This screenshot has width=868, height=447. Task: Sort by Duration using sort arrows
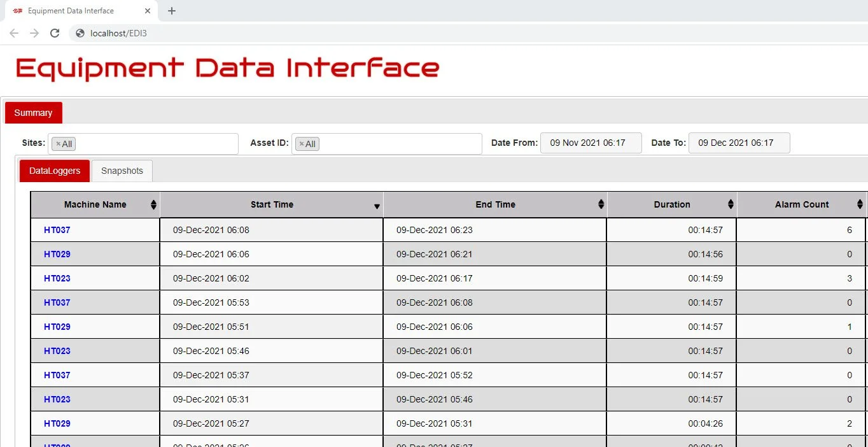point(731,204)
